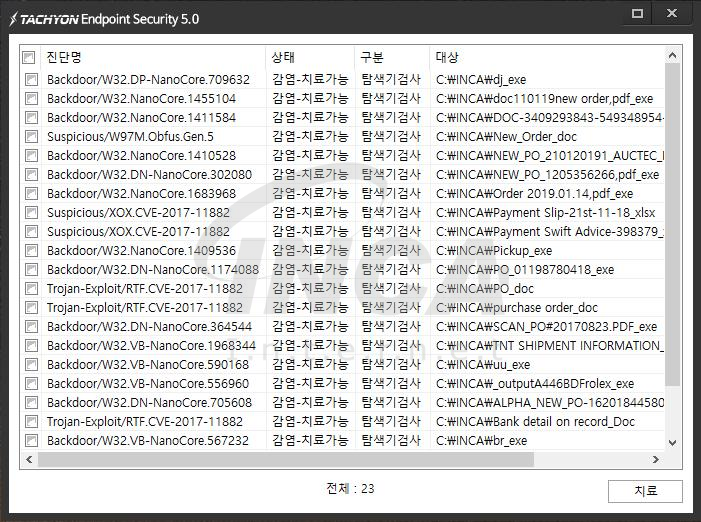Click the 전체 : 23 total count
Image resolution: width=701 pixels, height=522 pixels.
(350, 488)
